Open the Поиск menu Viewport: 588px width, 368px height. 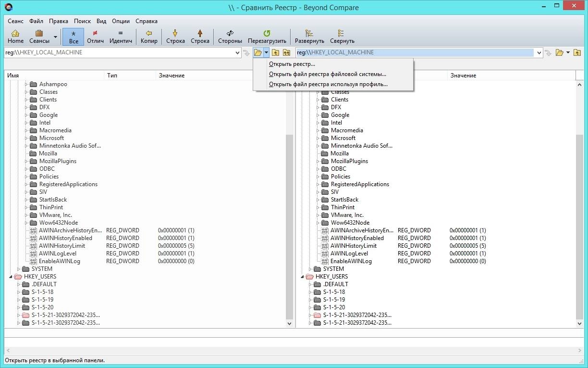(x=82, y=21)
